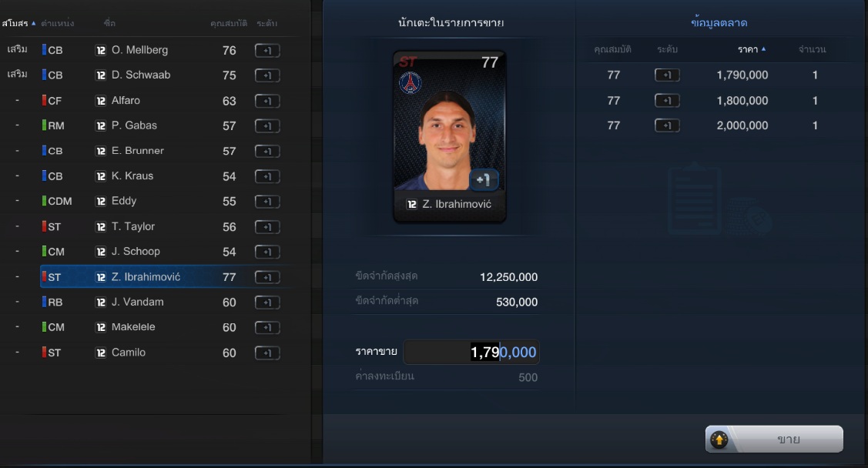Click the red ST position marker for T. Taylor

pos(45,226)
